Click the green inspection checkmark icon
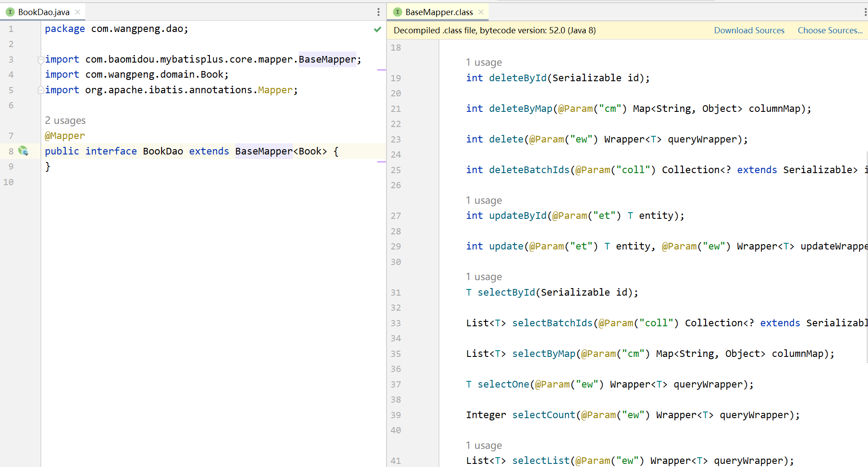This screenshot has height=467, width=868. click(x=378, y=29)
